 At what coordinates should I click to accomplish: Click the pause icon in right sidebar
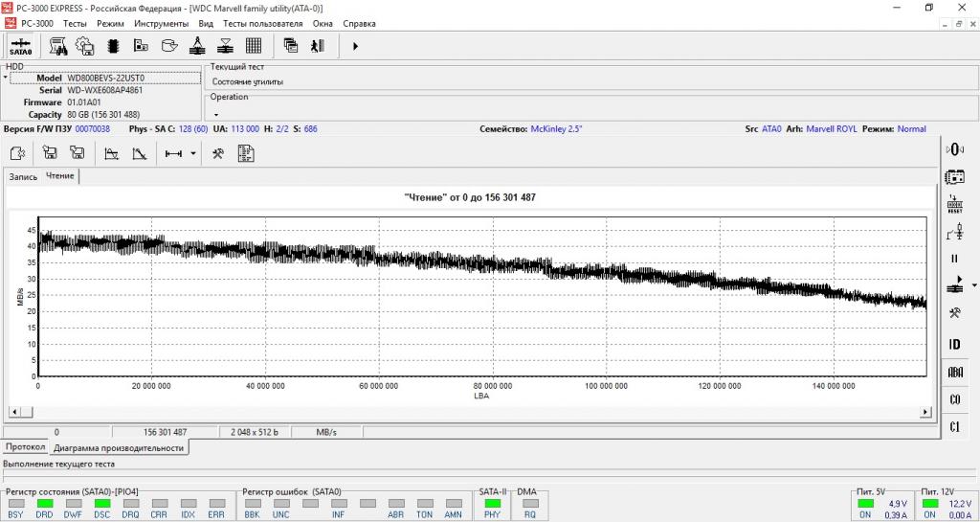tap(954, 259)
